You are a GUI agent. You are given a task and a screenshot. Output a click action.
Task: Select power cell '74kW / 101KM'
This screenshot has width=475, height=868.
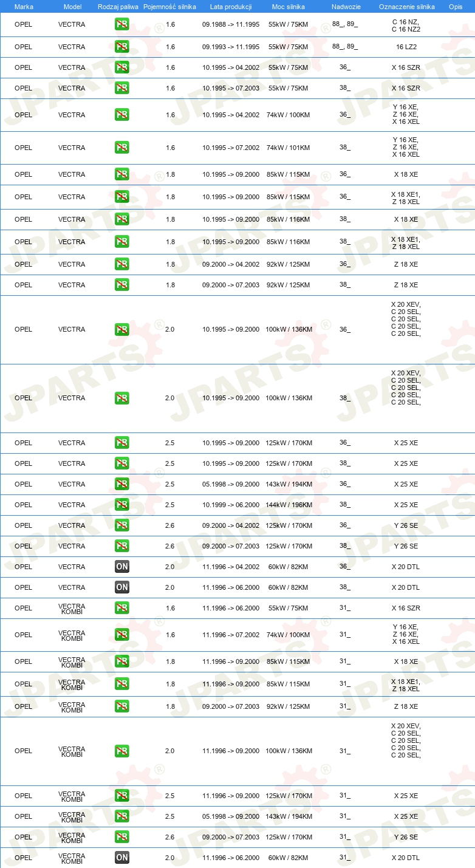[x=288, y=148]
